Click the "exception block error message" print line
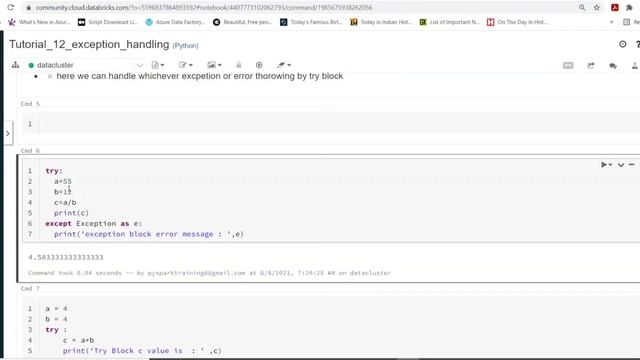This screenshot has height=360, width=640. tap(149, 234)
